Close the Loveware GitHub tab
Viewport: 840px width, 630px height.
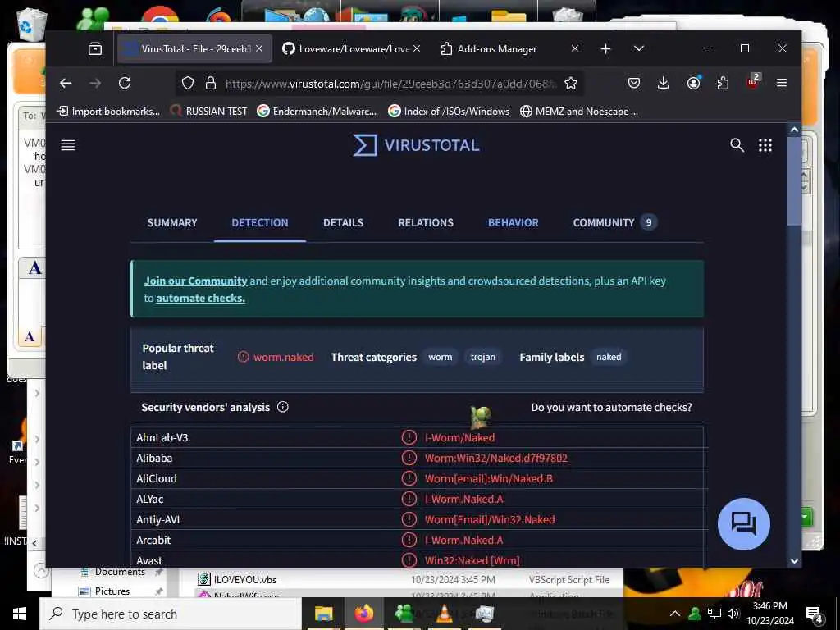[417, 48]
